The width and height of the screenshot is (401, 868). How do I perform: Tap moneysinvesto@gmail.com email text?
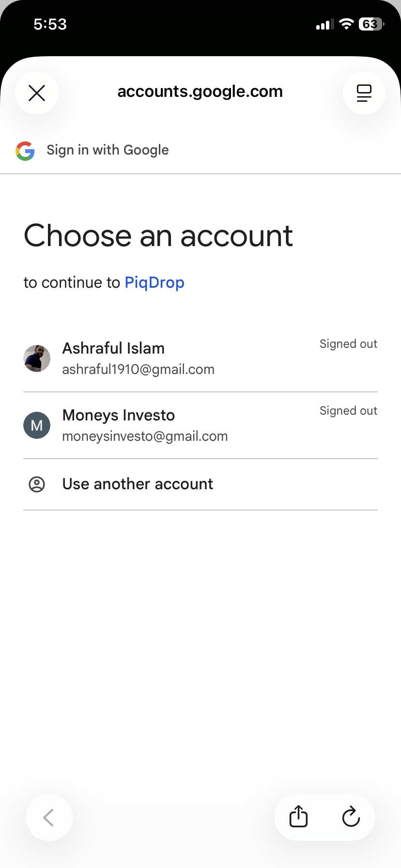[145, 436]
